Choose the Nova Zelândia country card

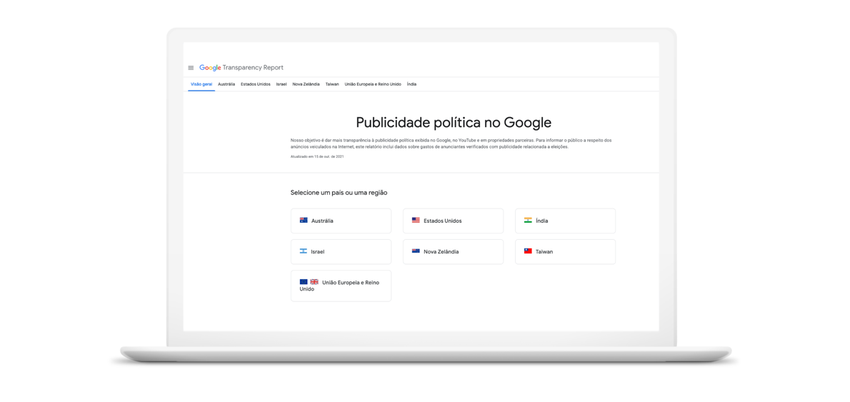pos(453,252)
